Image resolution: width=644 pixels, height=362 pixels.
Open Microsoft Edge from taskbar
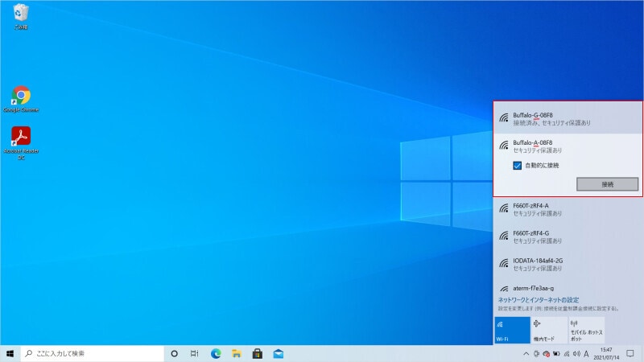coord(216,353)
